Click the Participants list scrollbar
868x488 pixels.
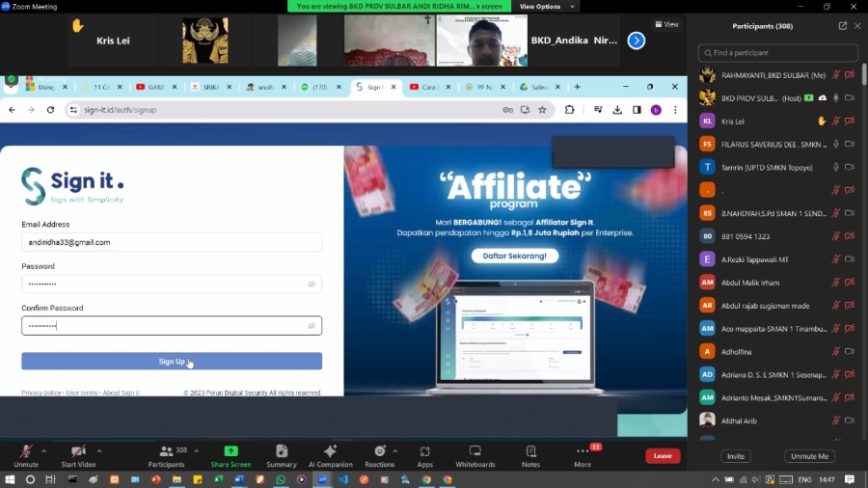[x=864, y=74]
